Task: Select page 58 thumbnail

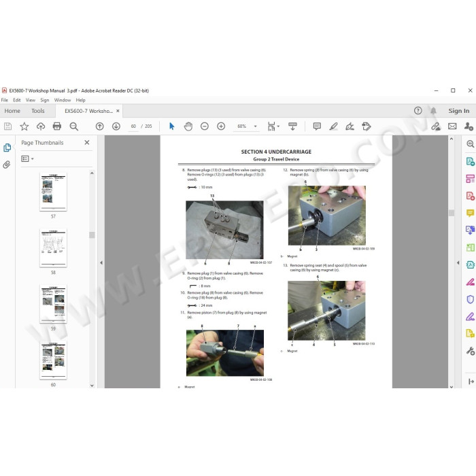Action: coord(53,248)
